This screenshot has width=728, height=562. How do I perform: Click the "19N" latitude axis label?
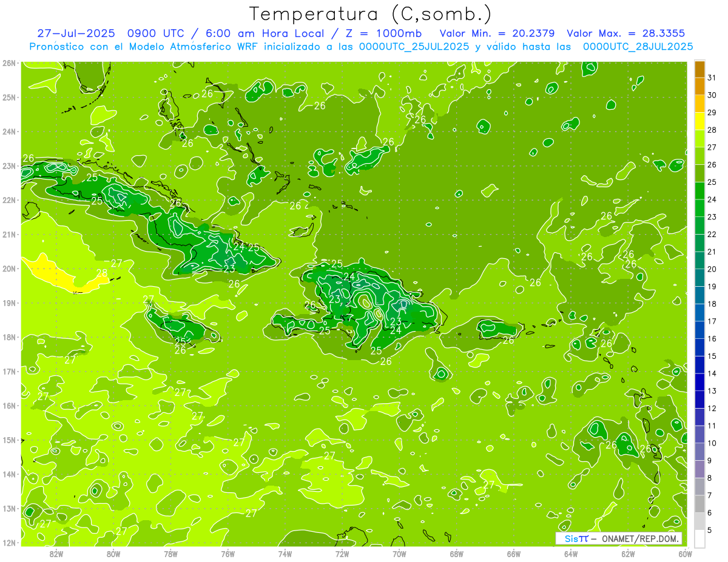click(x=8, y=303)
